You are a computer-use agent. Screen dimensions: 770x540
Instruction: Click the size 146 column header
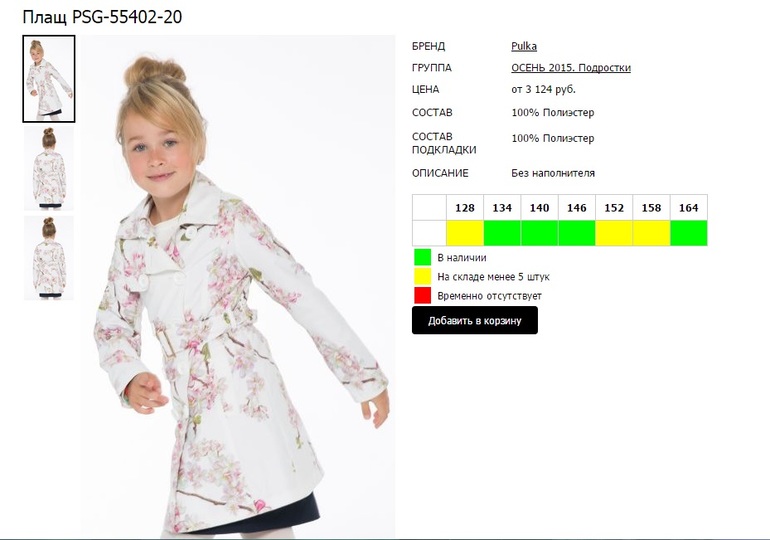coord(577,208)
